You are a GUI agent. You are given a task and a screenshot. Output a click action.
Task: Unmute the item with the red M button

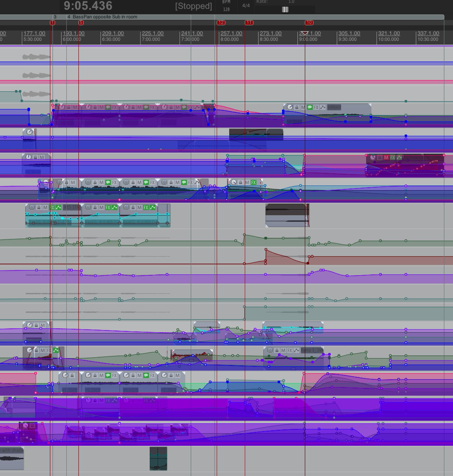[386, 158]
